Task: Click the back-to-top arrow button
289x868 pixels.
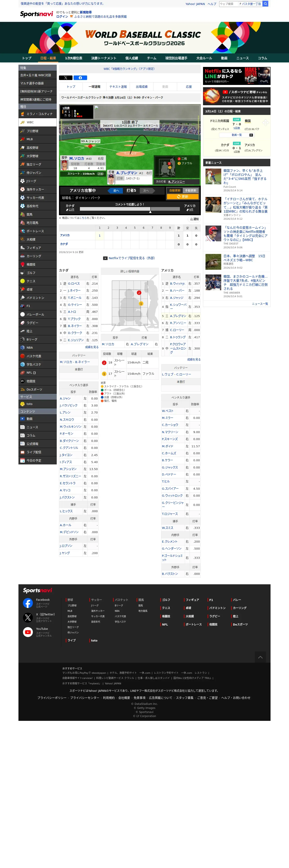Action: [x=260, y=657]
